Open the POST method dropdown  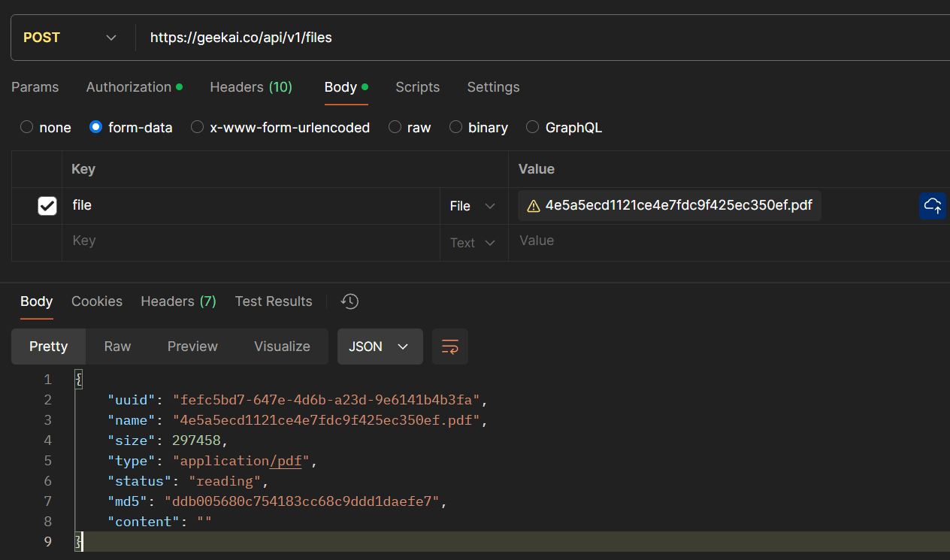71,38
